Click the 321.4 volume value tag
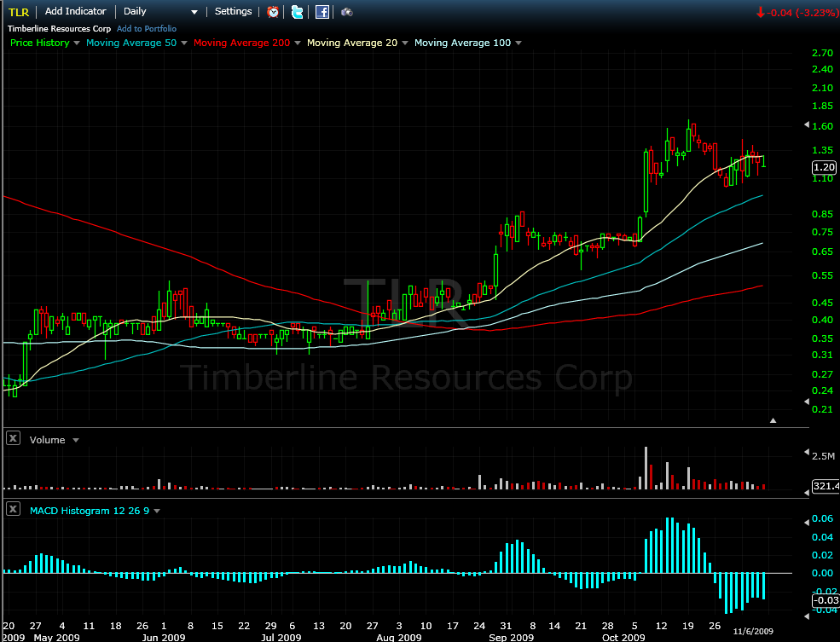 click(826, 486)
